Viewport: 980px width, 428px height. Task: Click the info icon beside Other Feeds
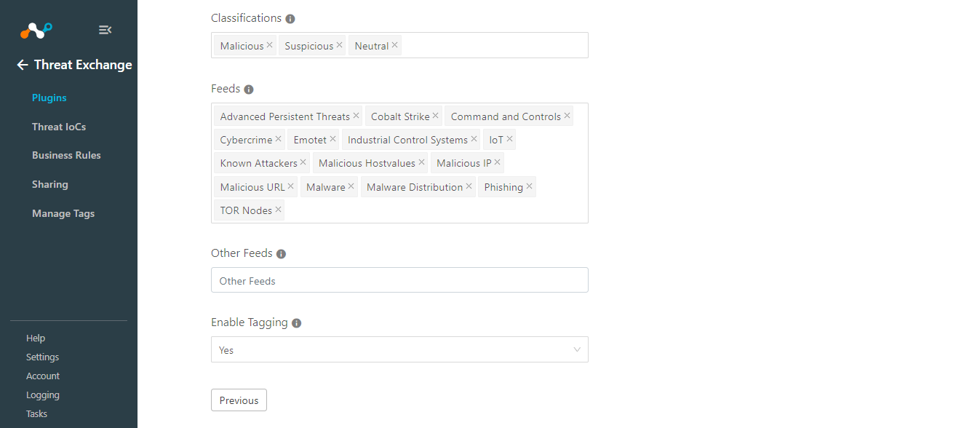(281, 254)
